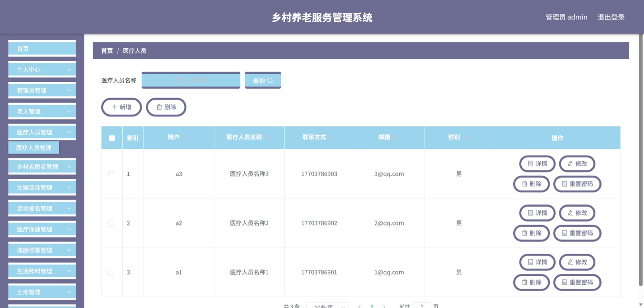This screenshot has width=644, height=308.
Task: Check the box for row a2
Action: click(x=111, y=223)
